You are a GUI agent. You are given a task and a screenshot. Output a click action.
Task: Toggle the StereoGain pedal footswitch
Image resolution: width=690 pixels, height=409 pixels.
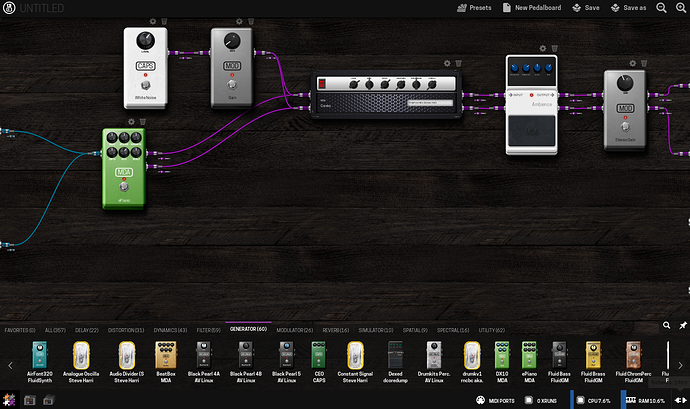click(625, 127)
